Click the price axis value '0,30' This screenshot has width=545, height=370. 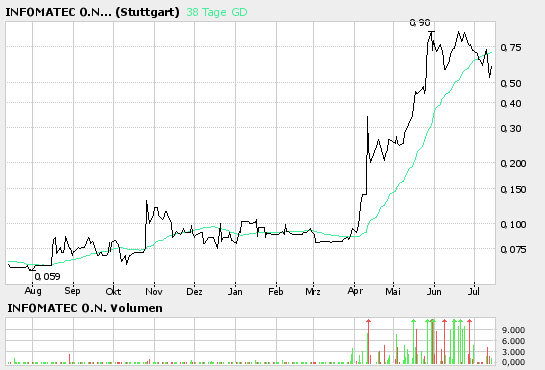(511, 129)
